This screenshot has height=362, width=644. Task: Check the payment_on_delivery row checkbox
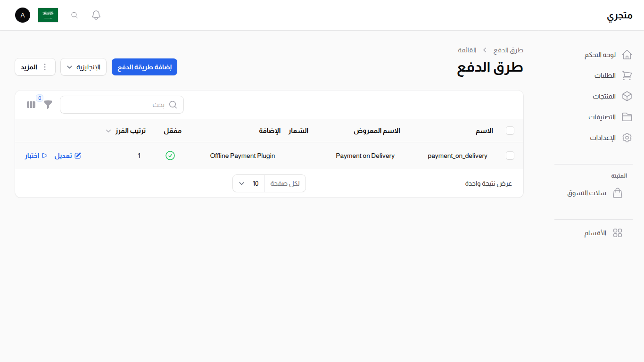click(x=510, y=156)
